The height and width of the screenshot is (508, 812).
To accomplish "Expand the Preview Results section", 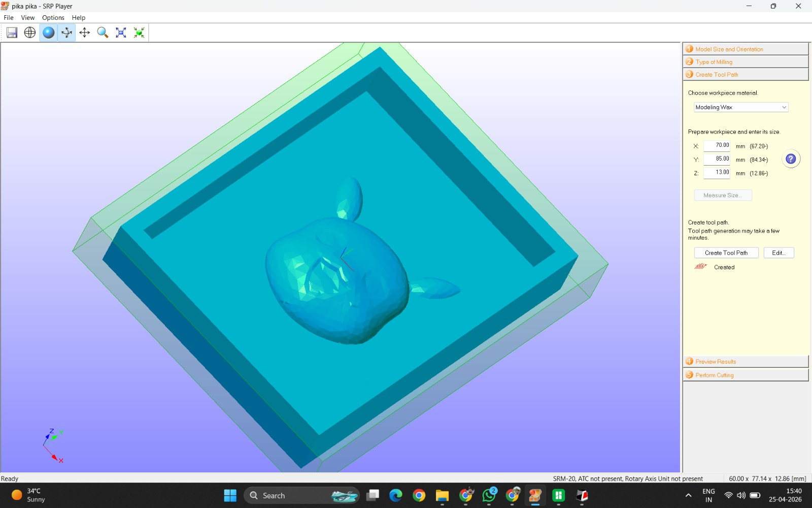I will coord(746,361).
